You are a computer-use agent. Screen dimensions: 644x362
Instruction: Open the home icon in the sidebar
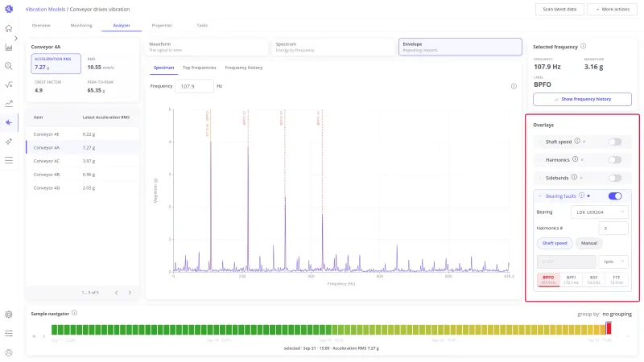(9, 28)
